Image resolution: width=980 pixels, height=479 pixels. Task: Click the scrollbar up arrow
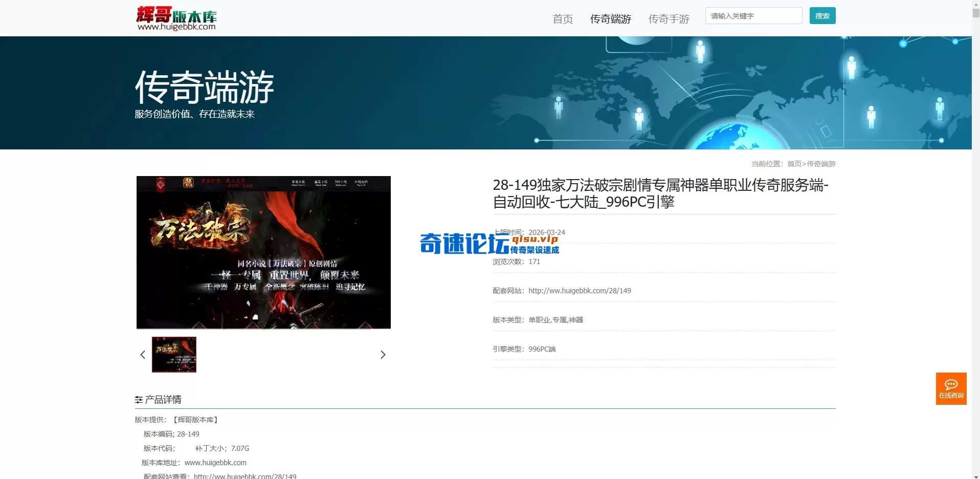[975, 4]
